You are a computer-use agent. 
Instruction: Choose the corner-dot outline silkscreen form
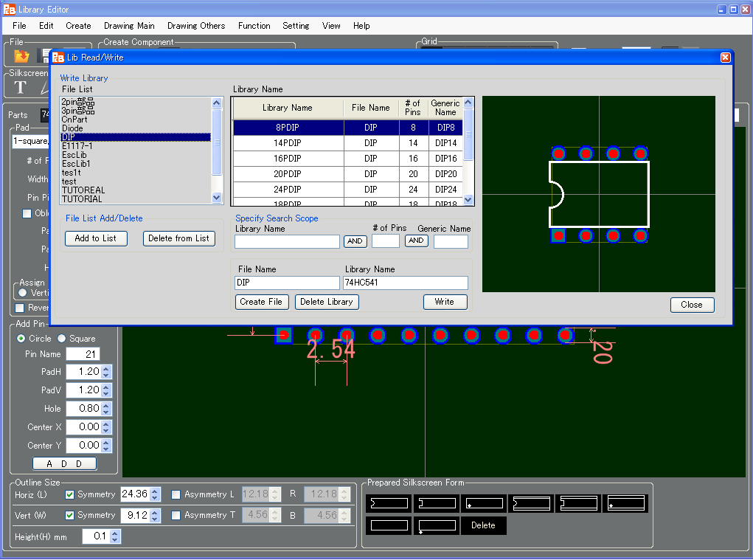484,503
